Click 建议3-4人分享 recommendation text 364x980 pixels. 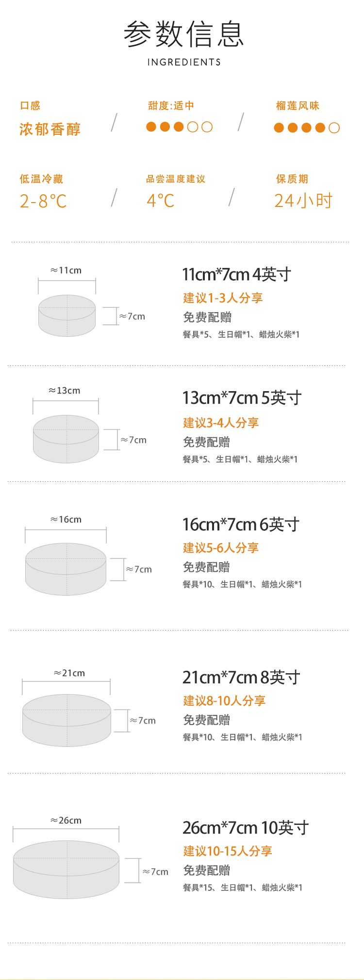(221, 423)
